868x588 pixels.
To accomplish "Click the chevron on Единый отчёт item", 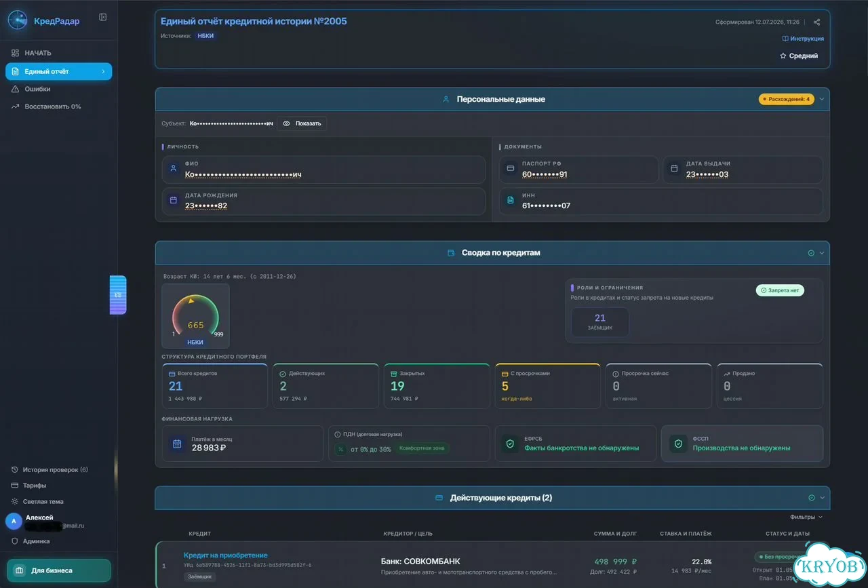I will [103, 71].
